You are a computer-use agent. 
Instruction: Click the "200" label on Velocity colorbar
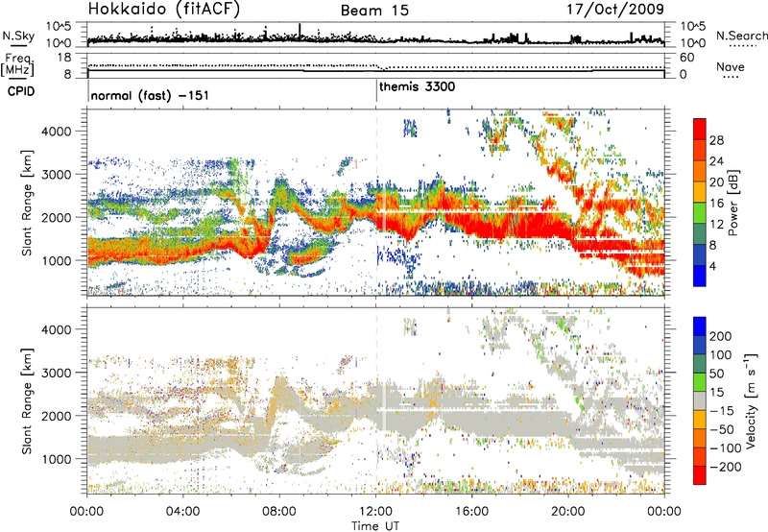(x=721, y=336)
